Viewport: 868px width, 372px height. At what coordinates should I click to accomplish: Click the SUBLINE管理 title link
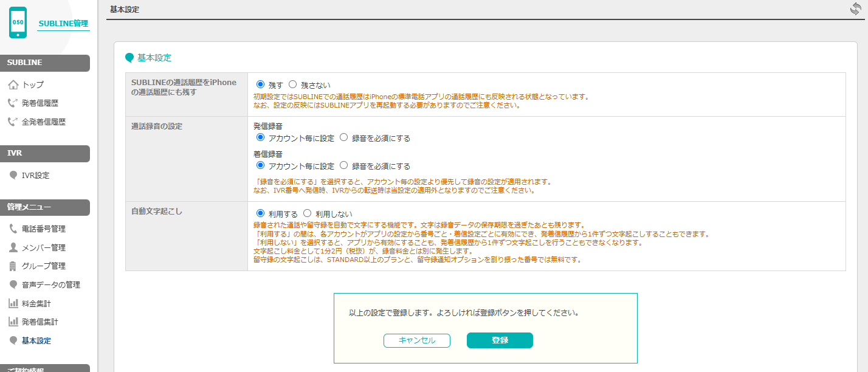click(x=63, y=23)
